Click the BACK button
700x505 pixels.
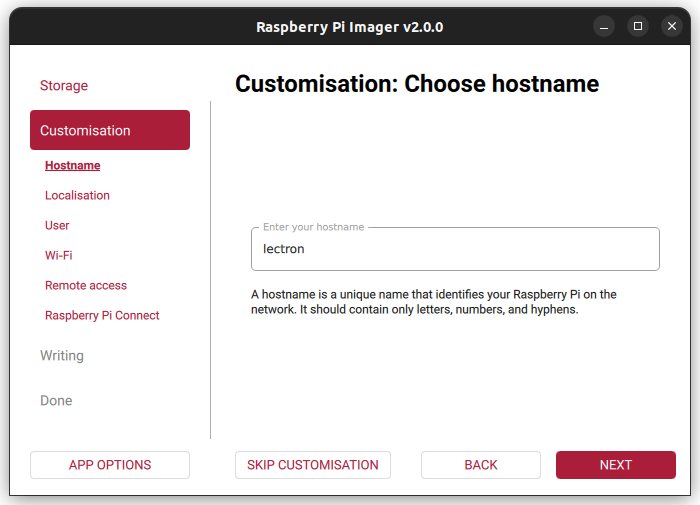(481, 465)
